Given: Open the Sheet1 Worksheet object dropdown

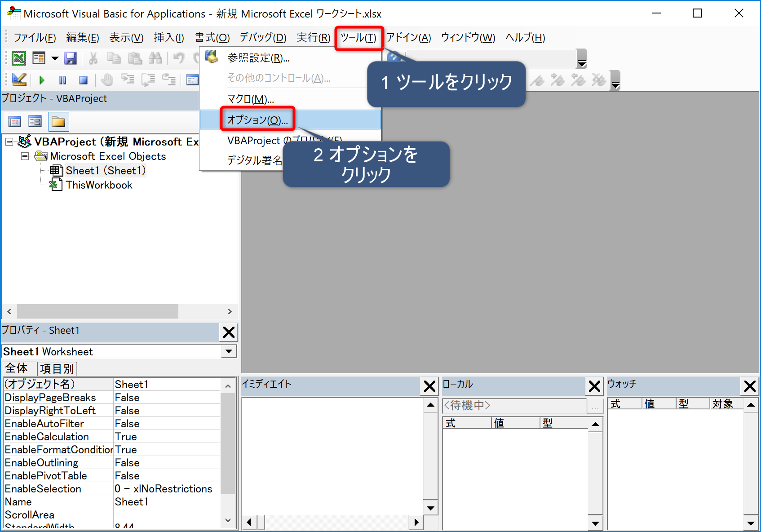Looking at the screenshot, I should pos(229,351).
